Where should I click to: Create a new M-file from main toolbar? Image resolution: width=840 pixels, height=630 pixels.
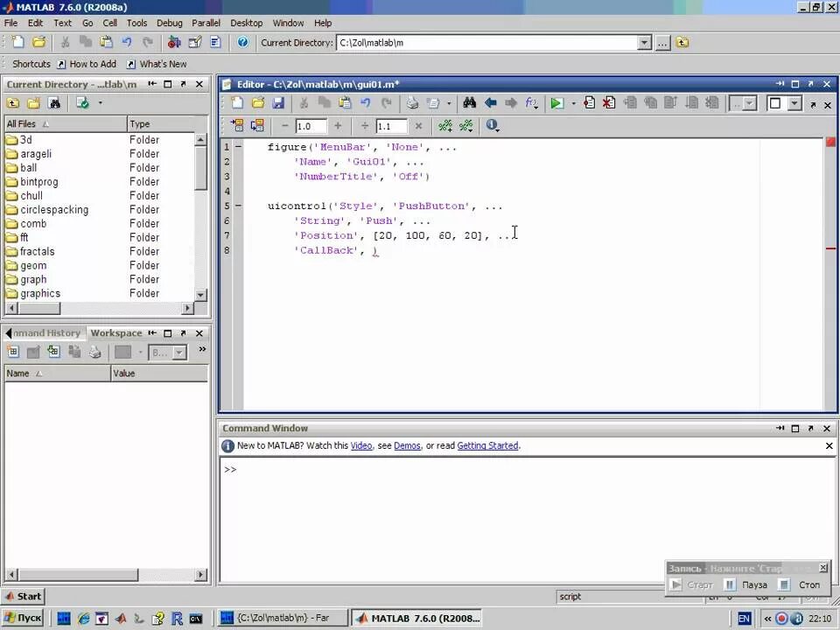(x=17, y=42)
